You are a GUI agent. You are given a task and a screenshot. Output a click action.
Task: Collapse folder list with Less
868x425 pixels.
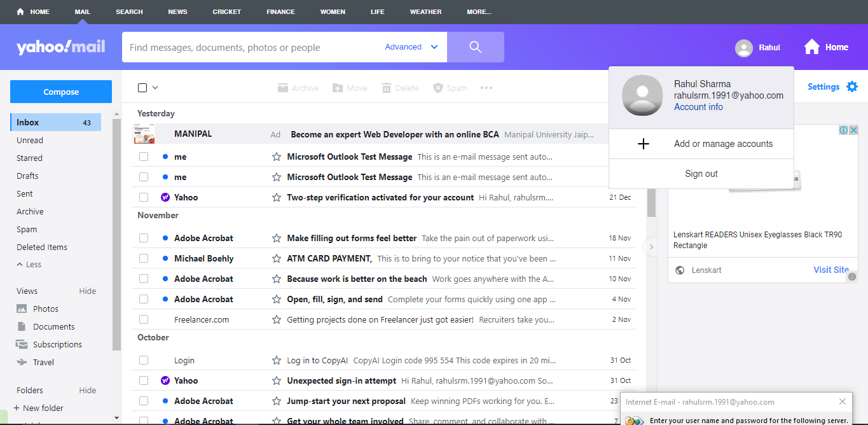coord(29,264)
